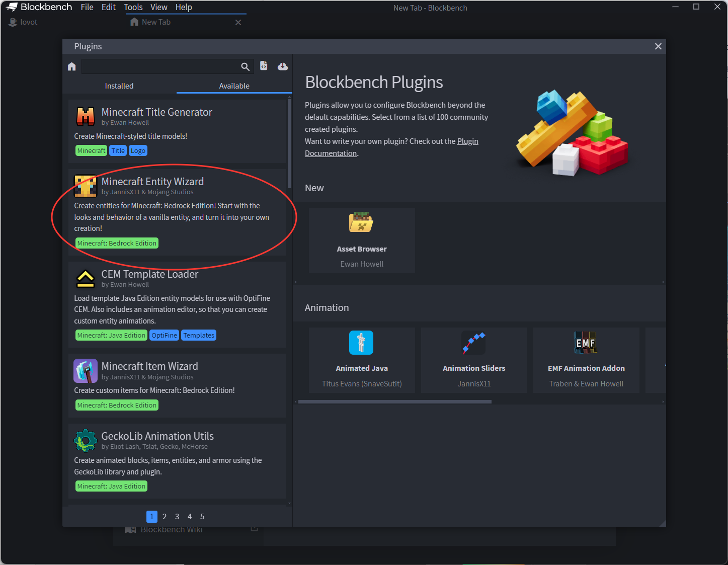Open the Edit menu
The width and height of the screenshot is (728, 565).
[109, 7]
